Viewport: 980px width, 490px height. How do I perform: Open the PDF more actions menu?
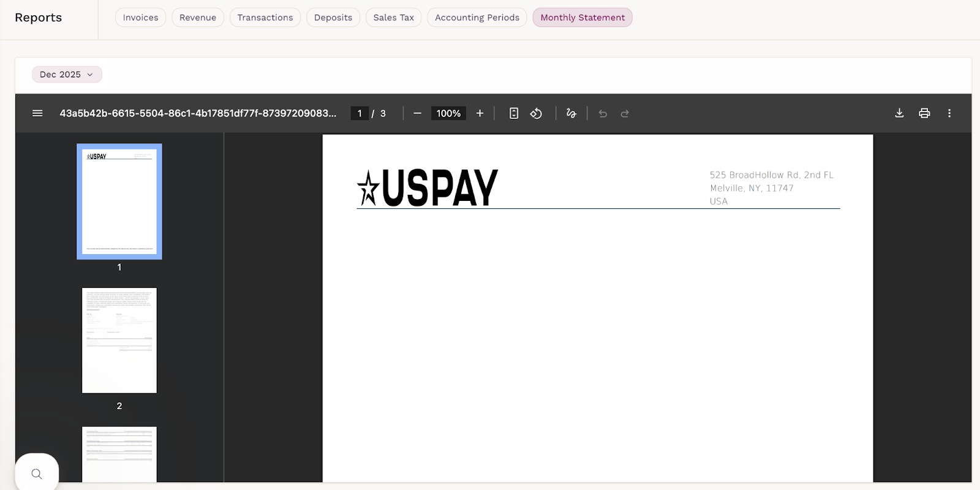pos(949,113)
